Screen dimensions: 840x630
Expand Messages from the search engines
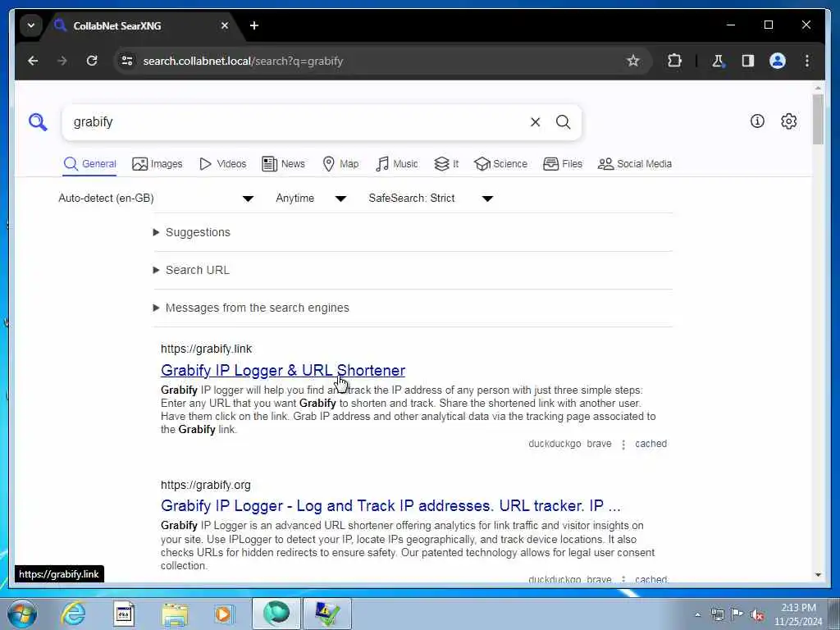pyautogui.click(x=251, y=308)
